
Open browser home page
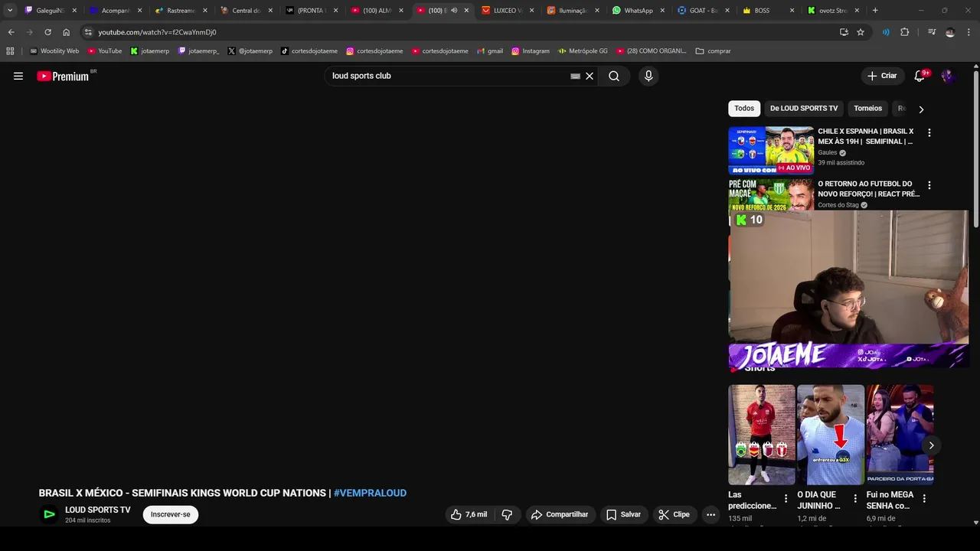[67, 32]
